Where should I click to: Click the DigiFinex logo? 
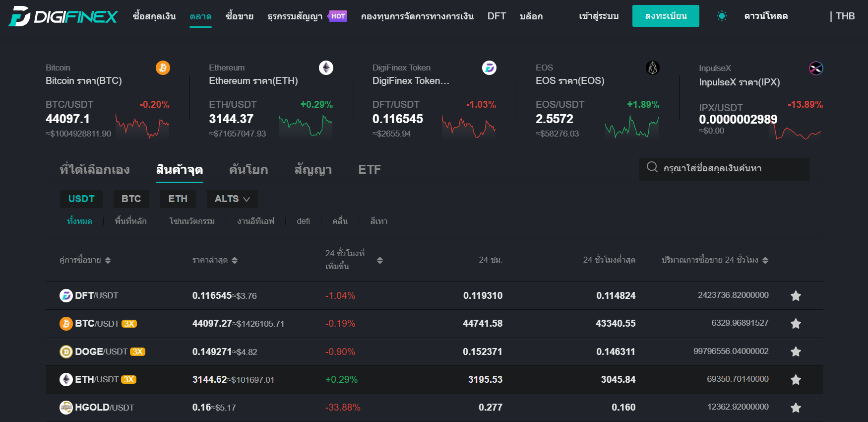(x=63, y=16)
